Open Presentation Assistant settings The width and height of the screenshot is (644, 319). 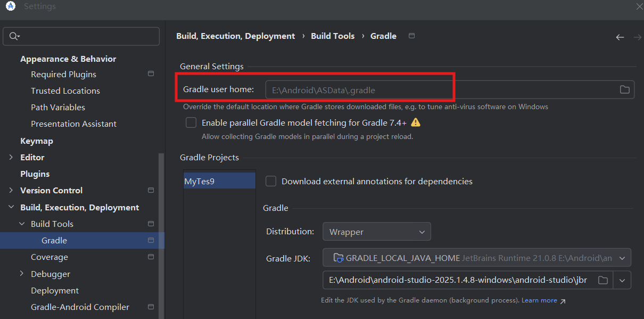click(73, 124)
